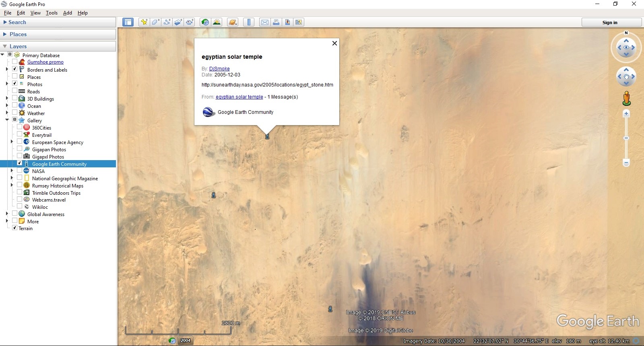Click zoom out minus button
Image resolution: width=644 pixels, height=346 pixels.
coord(626,163)
